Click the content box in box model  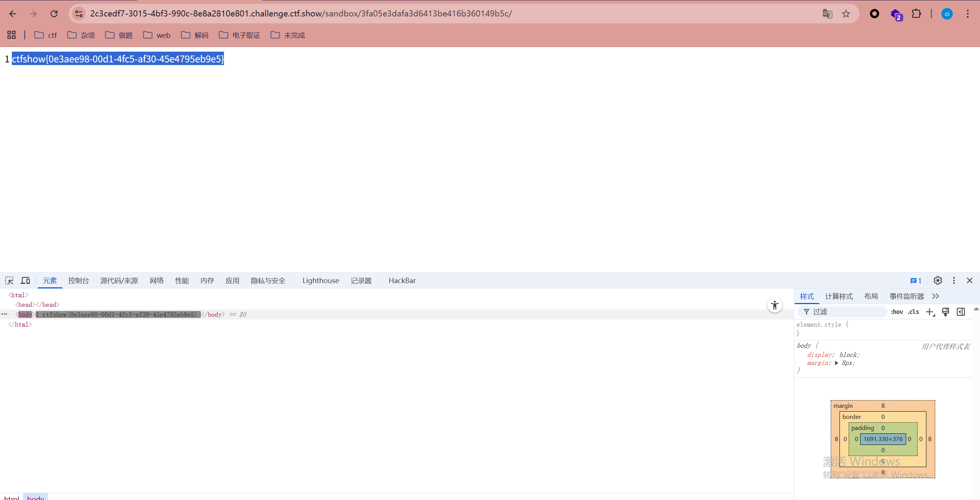click(x=883, y=439)
